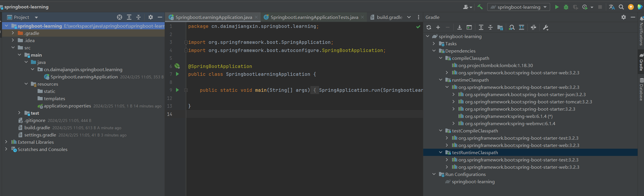Open Database side tab
This screenshot has height=196, width=644.
coord(640,89)
